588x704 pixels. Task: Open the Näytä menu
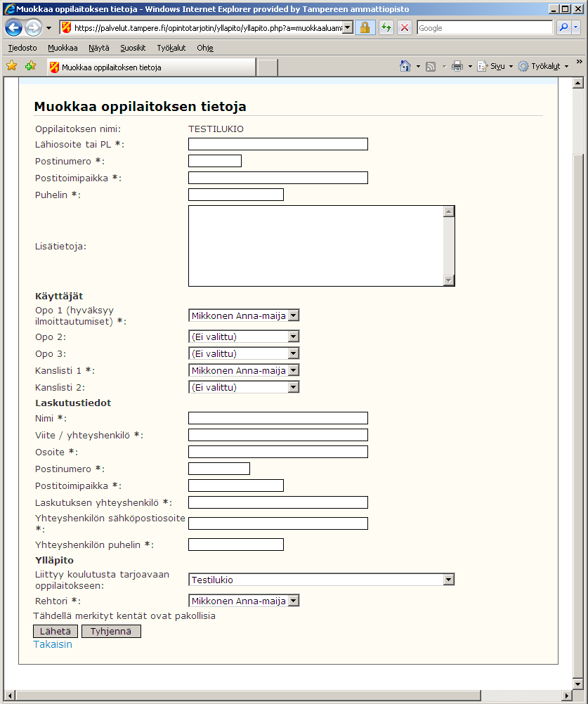tap(99, 48)
